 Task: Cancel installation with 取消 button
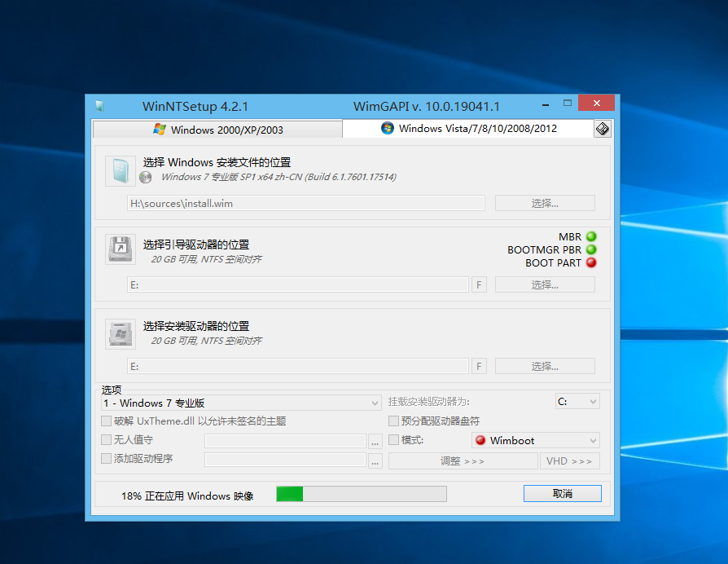(x=562, y=493)
